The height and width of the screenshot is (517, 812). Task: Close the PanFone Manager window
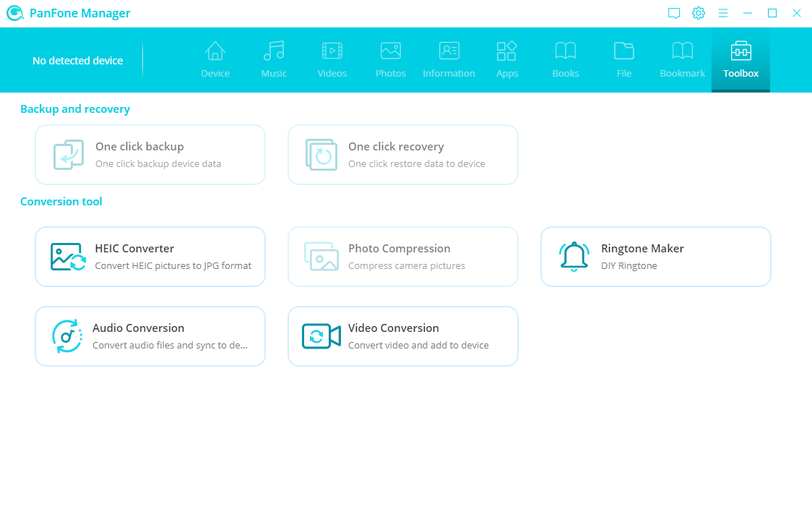tap(796, 13)
